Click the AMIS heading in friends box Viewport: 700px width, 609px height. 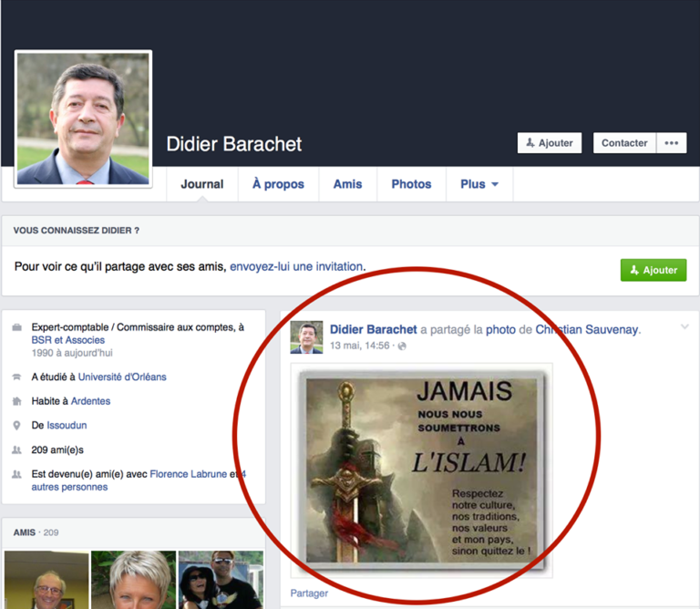click(x=24, y=532)
